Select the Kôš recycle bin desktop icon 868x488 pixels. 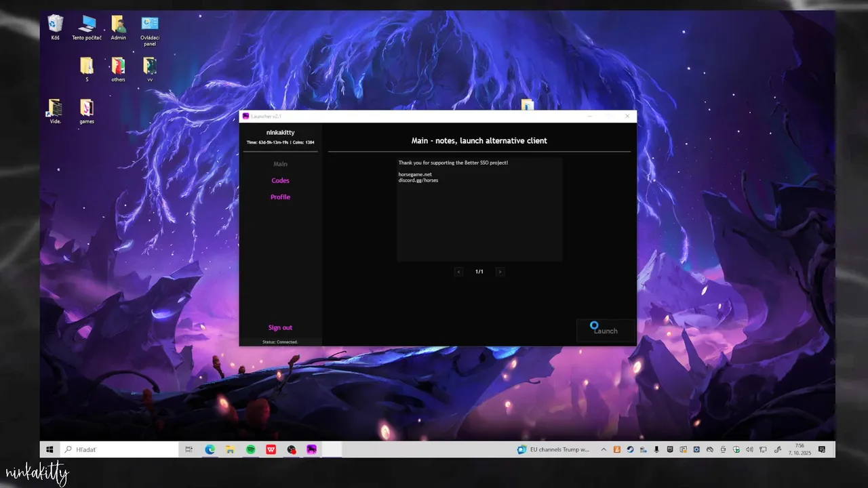56,28
